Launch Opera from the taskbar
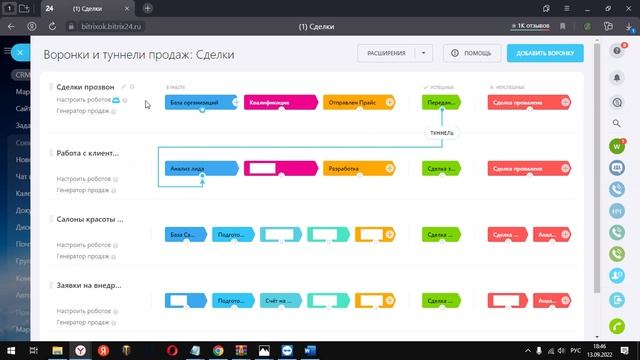The width and height of the screenshot is (640, 360). click(172, 351)
